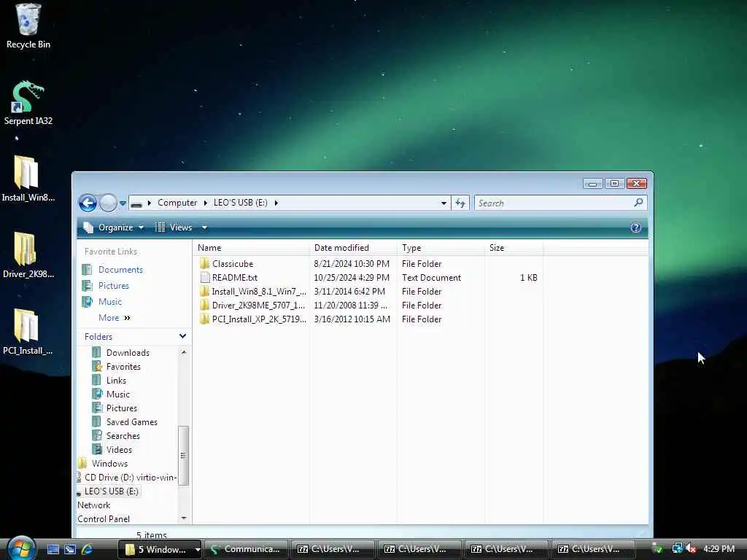Expand the address bar root chevron
Screen dimensions: 747x560
(x=149, y=203)
